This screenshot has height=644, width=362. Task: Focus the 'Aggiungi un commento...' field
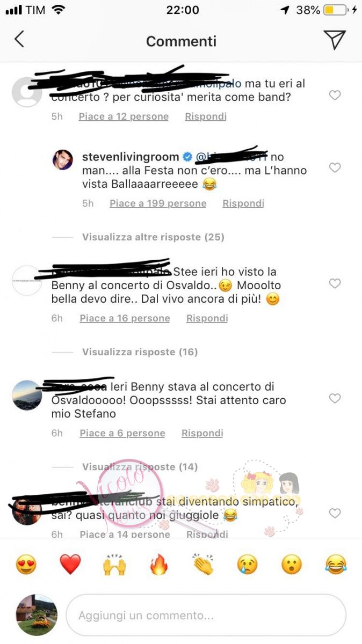tap(206, 615)
